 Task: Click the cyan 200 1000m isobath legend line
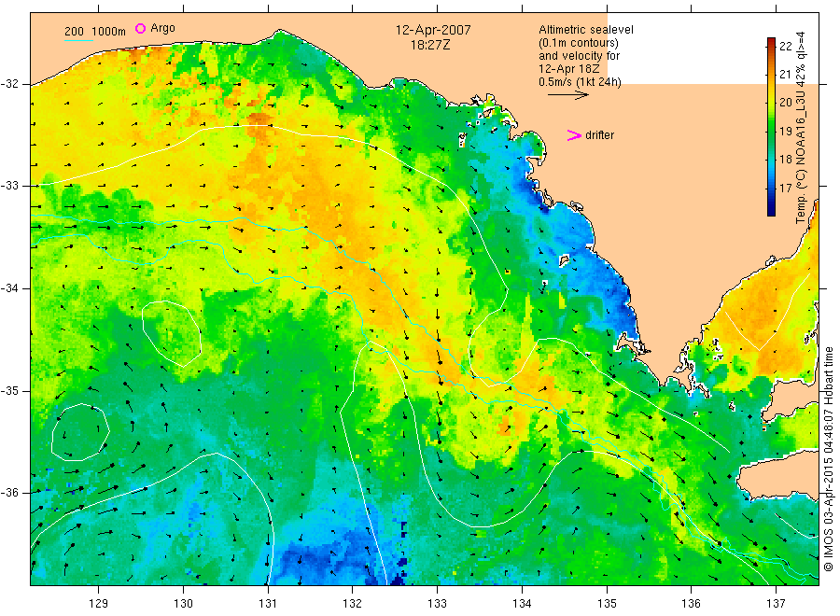pos(78,40)
